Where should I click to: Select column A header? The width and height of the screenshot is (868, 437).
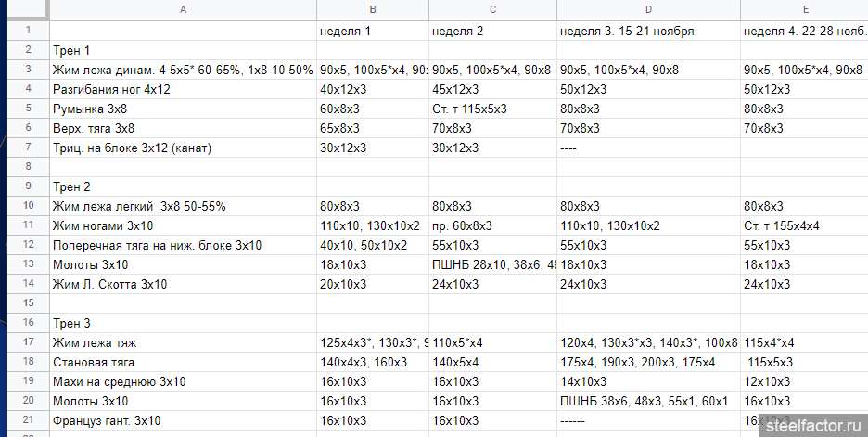click(183, 8)
